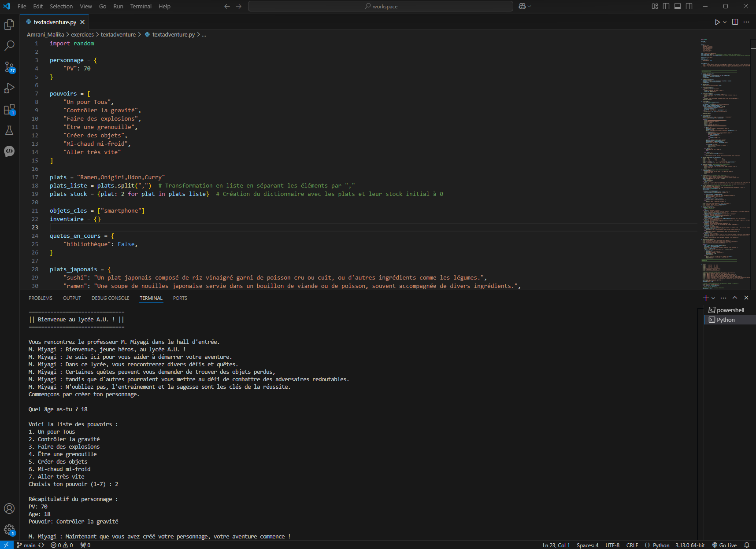Close the textadventure.py tab
The image size is (756, 549).
click(x=82, y=22)
